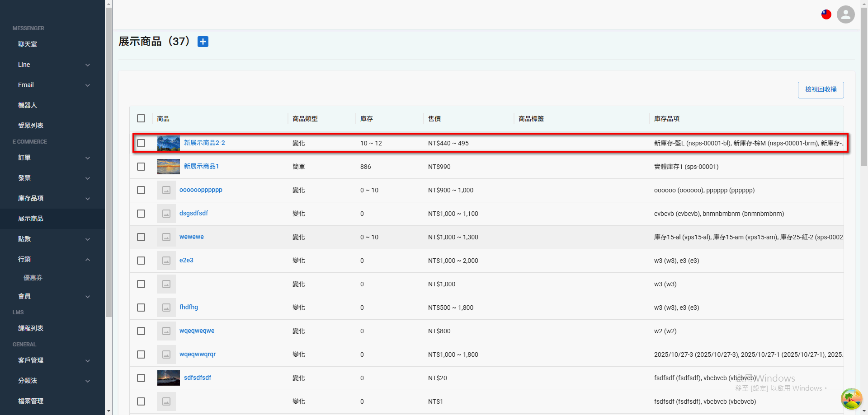Open the wewewe product link
The image size is (868, 415).
click(x=192, y=237)
